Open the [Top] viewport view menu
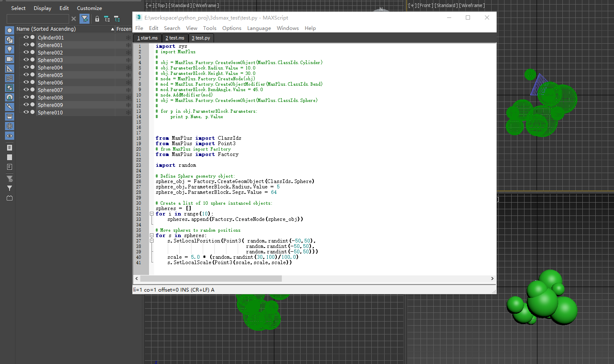 pyautogui.click(x=161, y=5)
